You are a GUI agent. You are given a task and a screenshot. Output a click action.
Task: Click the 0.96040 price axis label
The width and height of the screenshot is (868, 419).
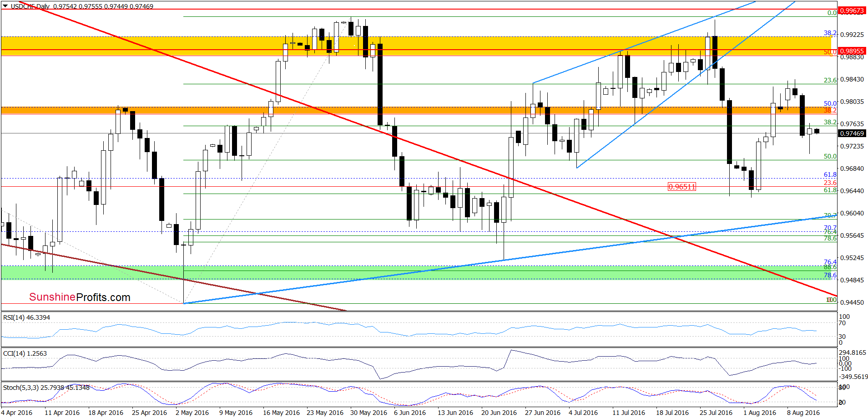click(x=852, y=213)
